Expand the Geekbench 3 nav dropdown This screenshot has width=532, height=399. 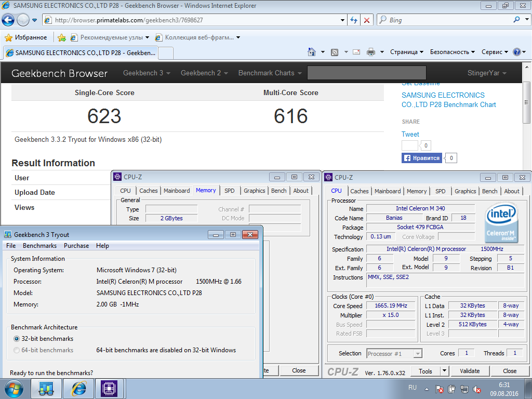pos(147,73)
